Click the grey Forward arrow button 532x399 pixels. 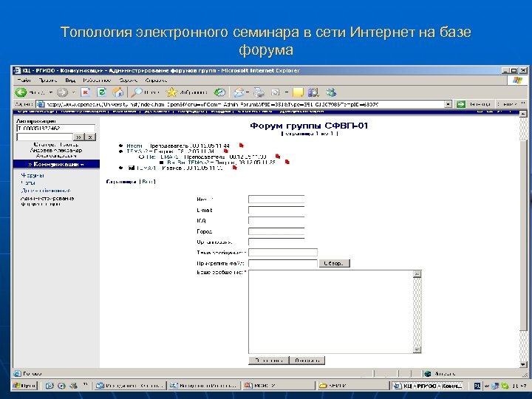click(62, 92)
